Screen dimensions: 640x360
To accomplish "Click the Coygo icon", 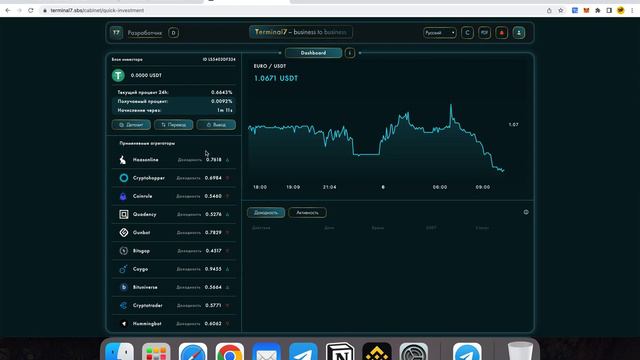I will pyautogui.click(x=123, y=269).
